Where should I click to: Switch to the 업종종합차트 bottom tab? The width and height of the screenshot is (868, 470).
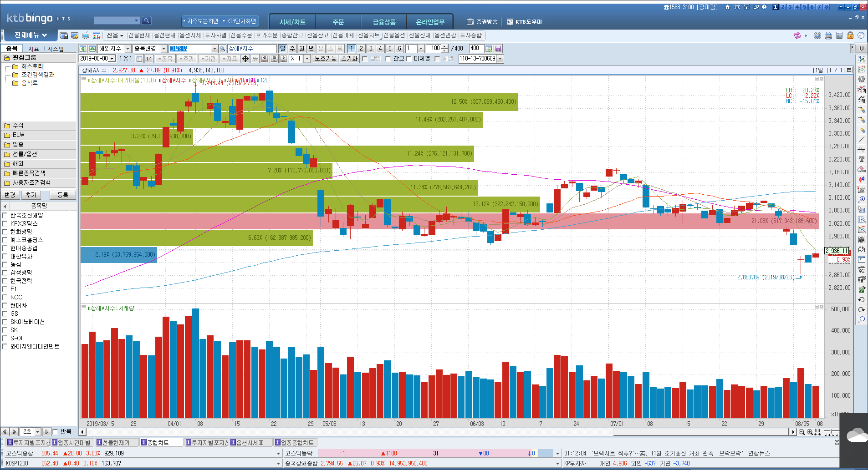click(x=295, y=443)
